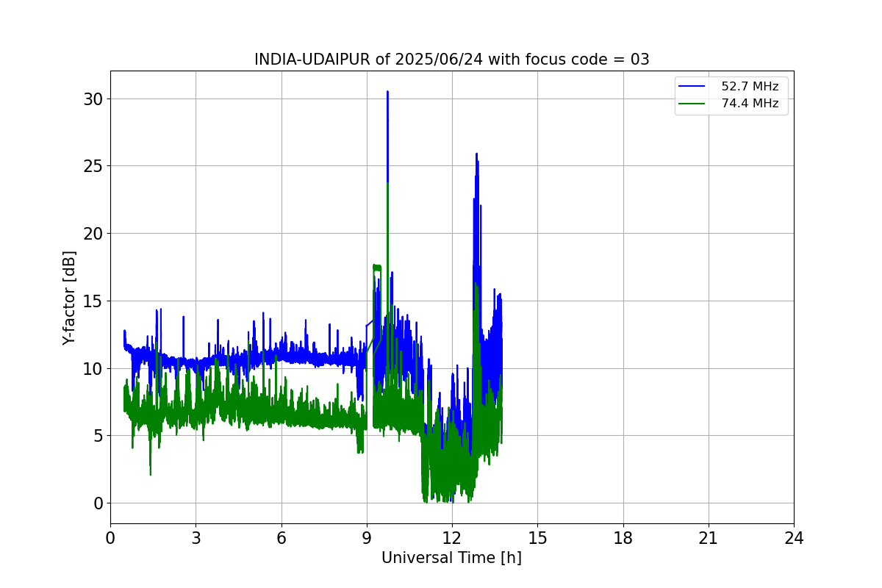This screenshot has height=588, width=882.
Task: Click x-axis tick label 6
Action: click(282, 538)
